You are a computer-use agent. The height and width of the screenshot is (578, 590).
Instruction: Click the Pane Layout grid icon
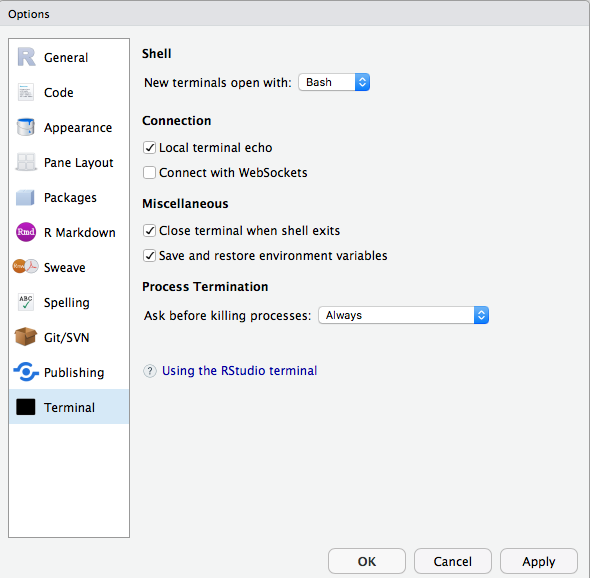[26, 162]
